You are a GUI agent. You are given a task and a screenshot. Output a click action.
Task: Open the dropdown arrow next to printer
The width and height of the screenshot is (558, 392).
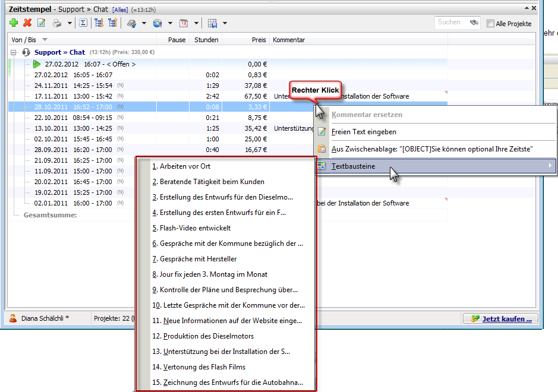[x=70, y=24]
